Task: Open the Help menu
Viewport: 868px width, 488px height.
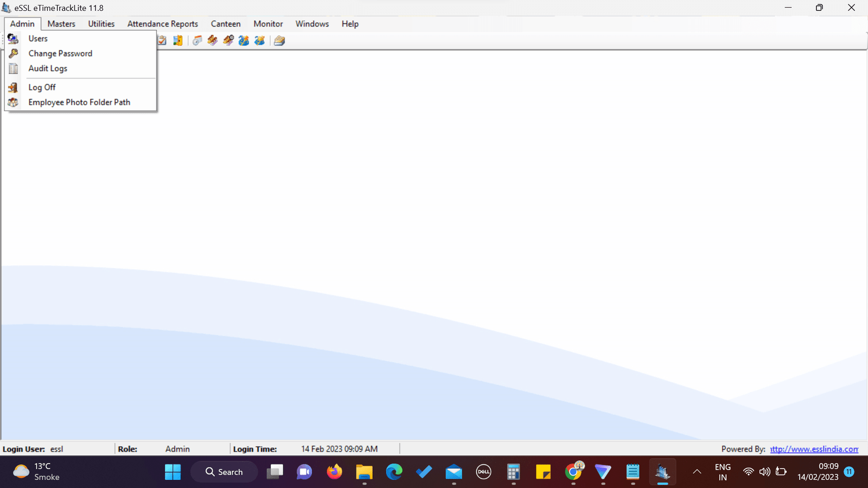Action: 350,24
